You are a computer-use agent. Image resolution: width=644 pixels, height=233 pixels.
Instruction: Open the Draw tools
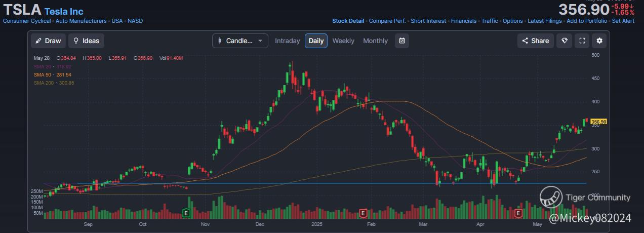pyautogui.click(x=48, y=41)
